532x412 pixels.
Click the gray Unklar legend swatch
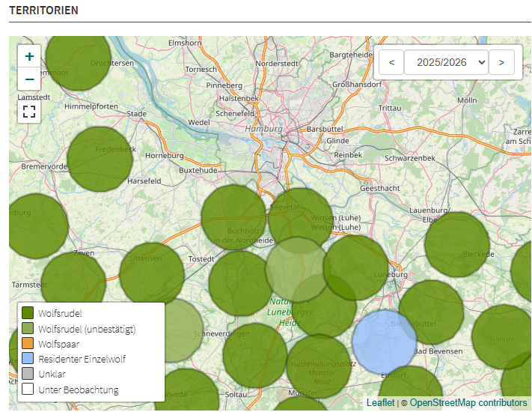coord(28,374)
